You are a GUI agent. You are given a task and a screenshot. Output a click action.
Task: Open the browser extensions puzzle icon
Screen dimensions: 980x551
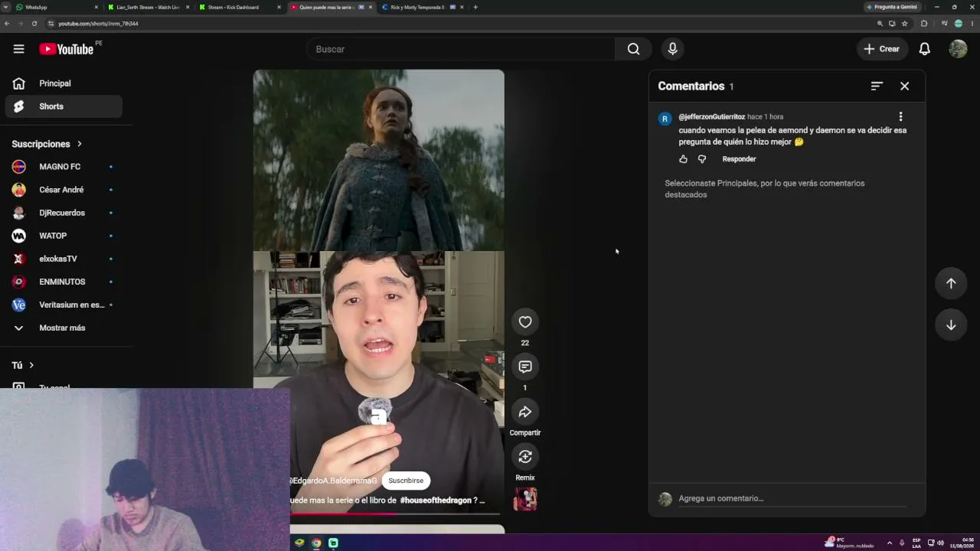coord(924,24)
